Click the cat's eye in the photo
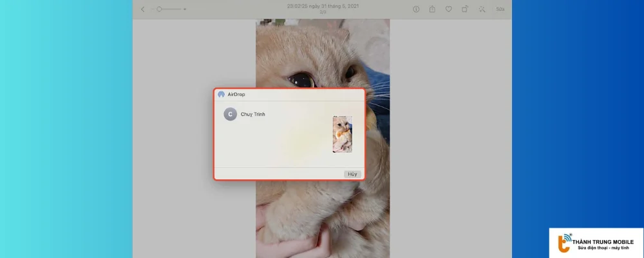This screenshot has width=644, height=258. pyautogui.click(x=301, y=80)
